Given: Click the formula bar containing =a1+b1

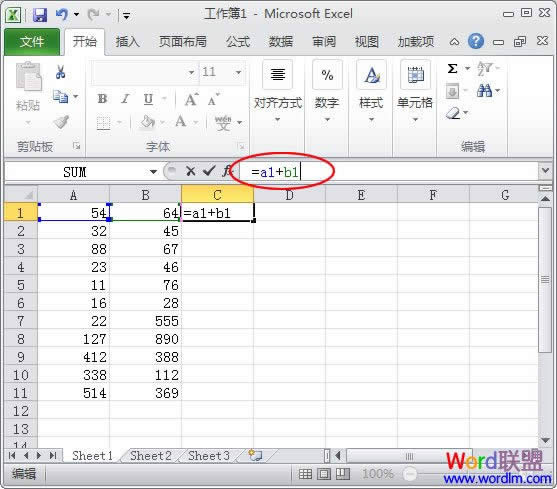Looking at the screenshot, I should click(x=388, y=172).
